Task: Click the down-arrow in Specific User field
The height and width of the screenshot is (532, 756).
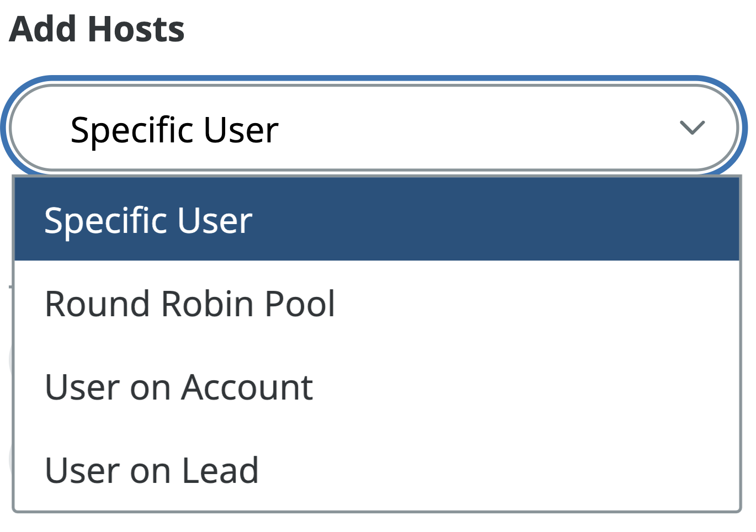Action: point(692,127)
